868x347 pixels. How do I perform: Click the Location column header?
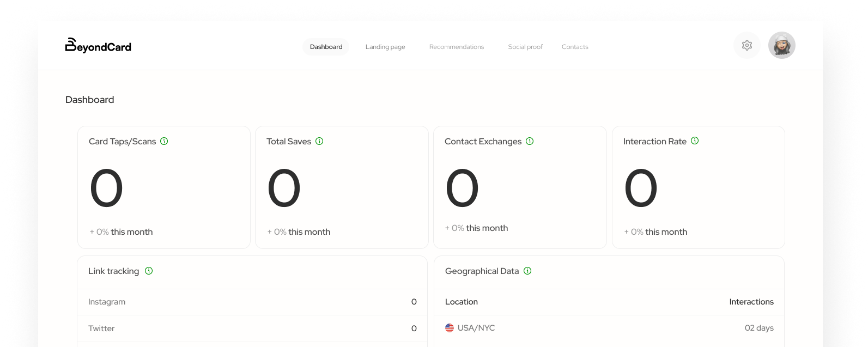(461, 302)
